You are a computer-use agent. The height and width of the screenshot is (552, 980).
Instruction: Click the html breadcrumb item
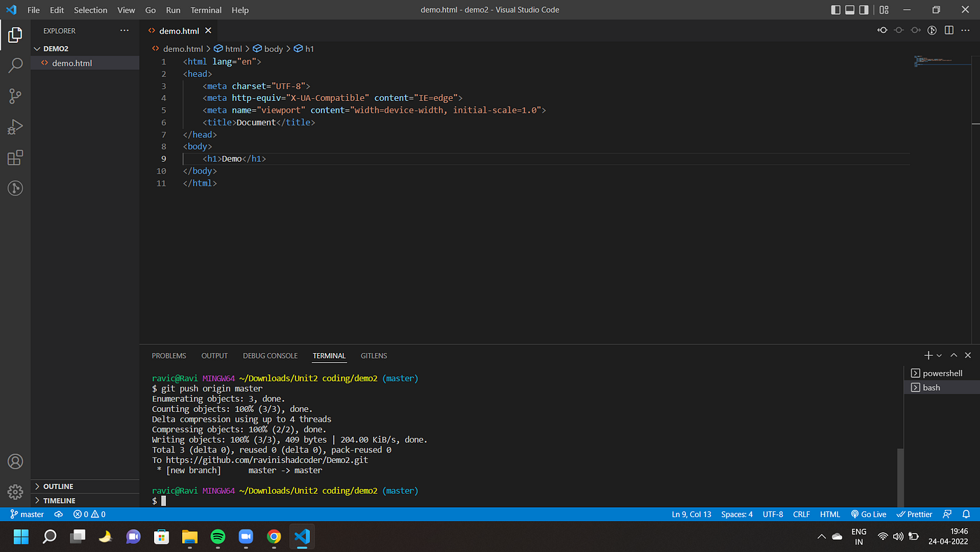(228, 49)
